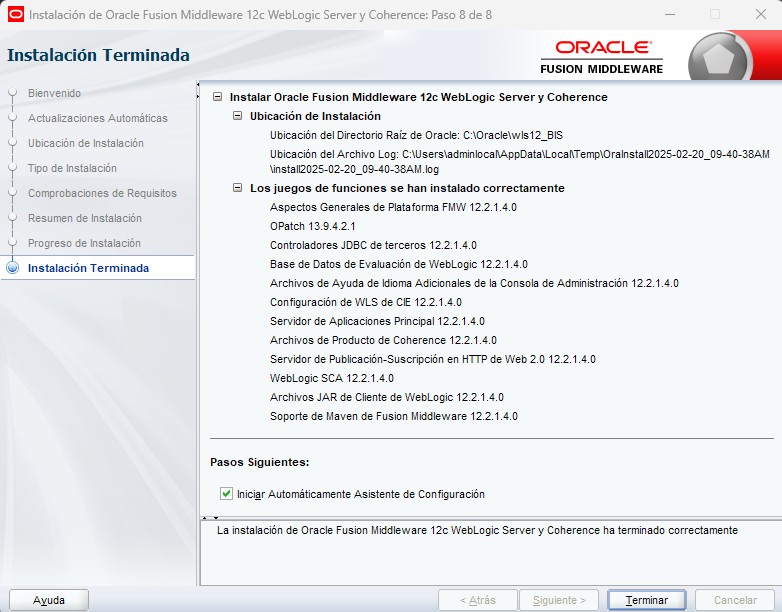Collapse the Instalar Oracle Fusion Middleware root node
Viewport: 782px width, 612px height.
coord(217,97)
